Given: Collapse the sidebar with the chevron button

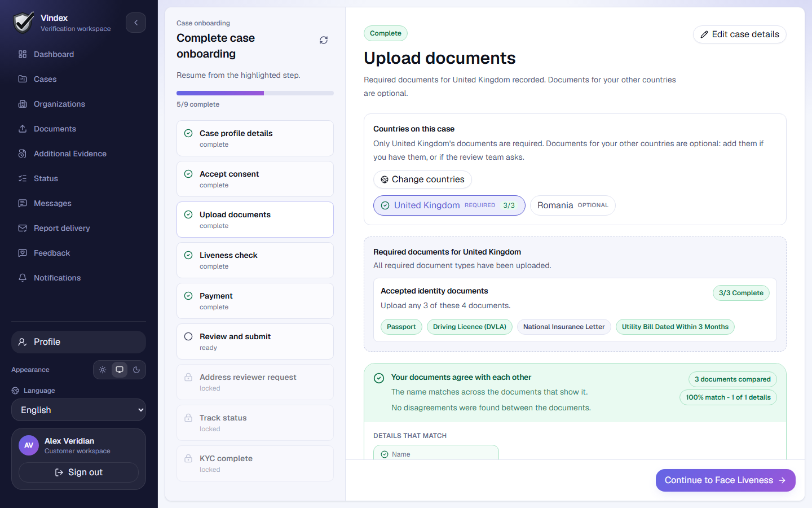Looking at the screenshot, I should (x=136, y=23).
